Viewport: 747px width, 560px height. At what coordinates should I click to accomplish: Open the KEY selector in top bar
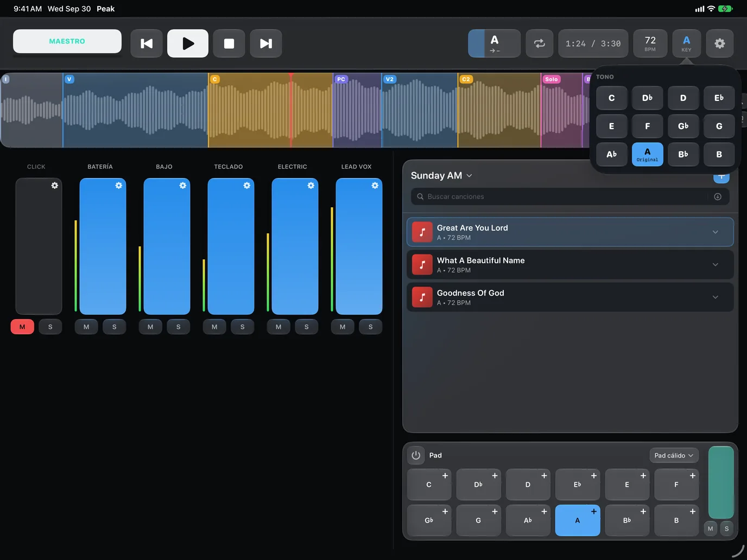tap(687, 43)
